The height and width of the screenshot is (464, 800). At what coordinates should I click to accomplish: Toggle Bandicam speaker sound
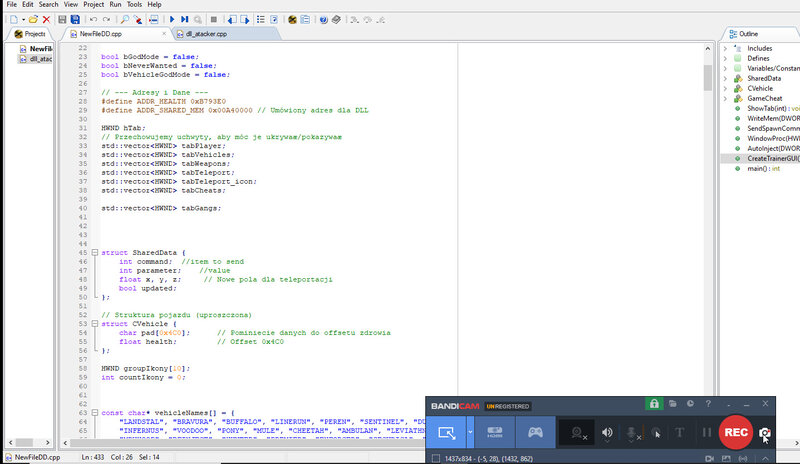pos(607,433)
